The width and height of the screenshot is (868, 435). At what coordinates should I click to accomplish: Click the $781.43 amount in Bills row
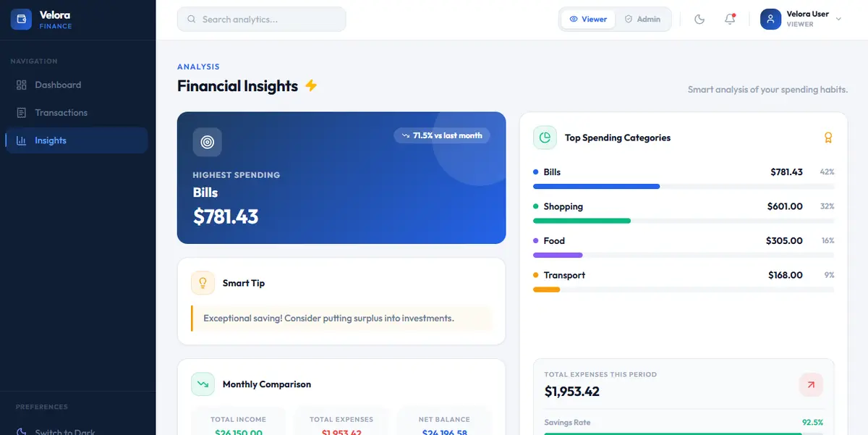coord(786,172)
